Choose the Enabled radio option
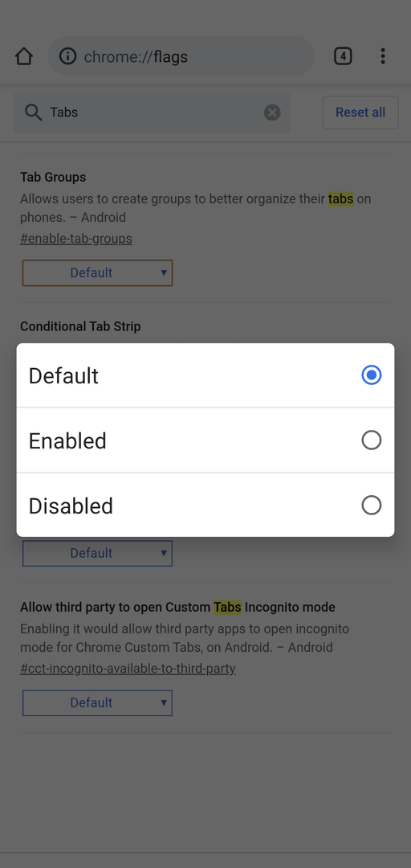 tap(372, 440)
